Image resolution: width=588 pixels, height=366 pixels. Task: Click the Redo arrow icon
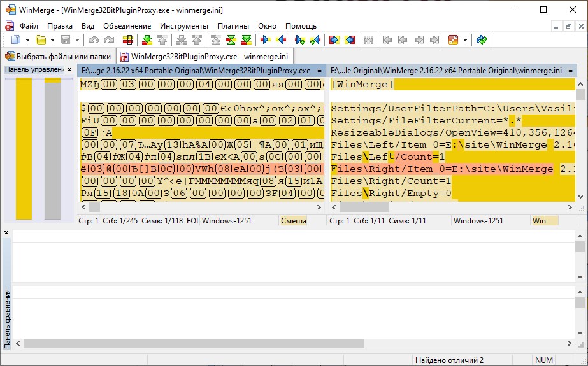point(109,39)
